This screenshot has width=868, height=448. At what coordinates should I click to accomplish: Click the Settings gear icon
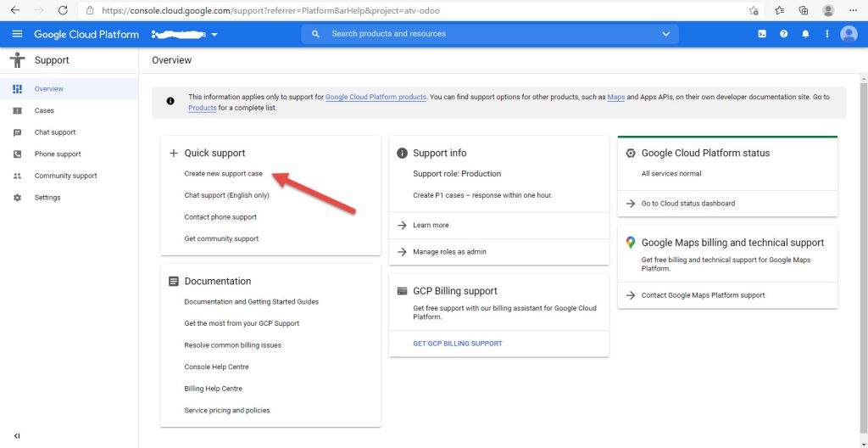[x=17, y=198]
